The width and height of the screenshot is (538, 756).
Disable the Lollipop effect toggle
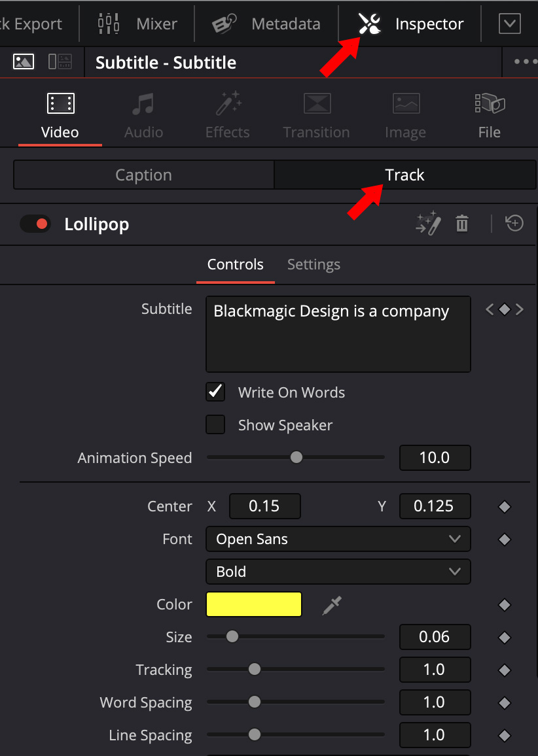35,224
